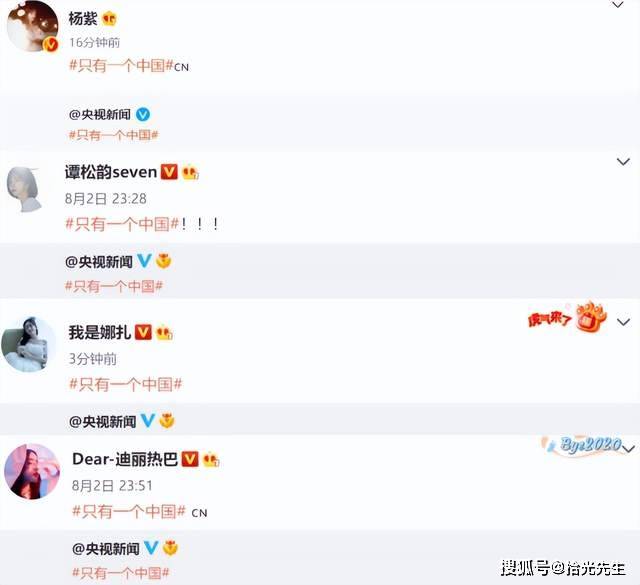Expand options chevron on 谭松韵seven's post
Screen dimensions: 640x585
pos(623,162)
